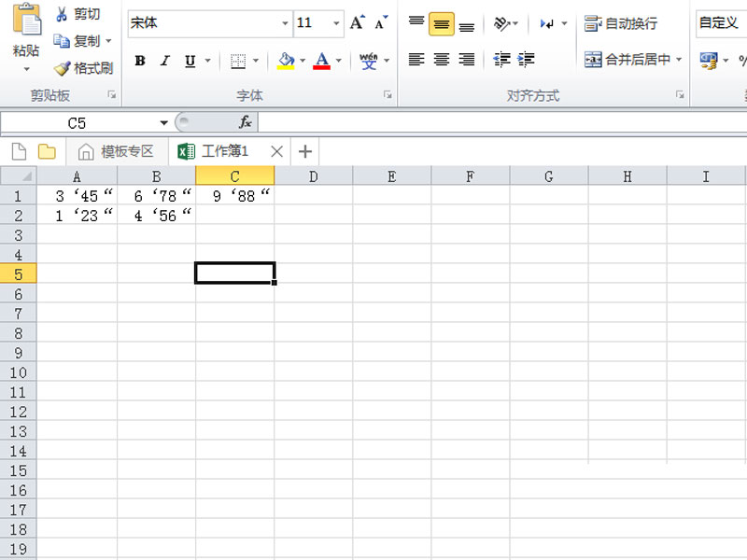Click the new document icon
The width and height of the screenshot is (747, 560).
[19, 152]
